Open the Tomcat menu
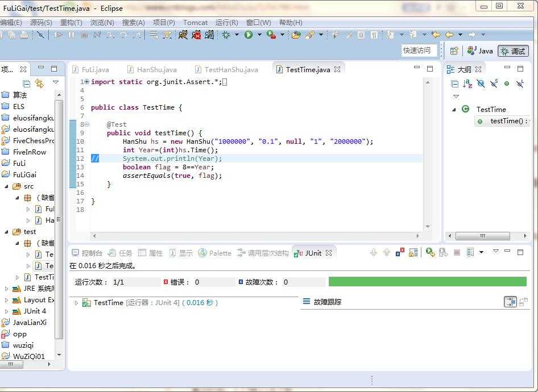The height and width of the screenshot is (392, 538). pos(195,23)
